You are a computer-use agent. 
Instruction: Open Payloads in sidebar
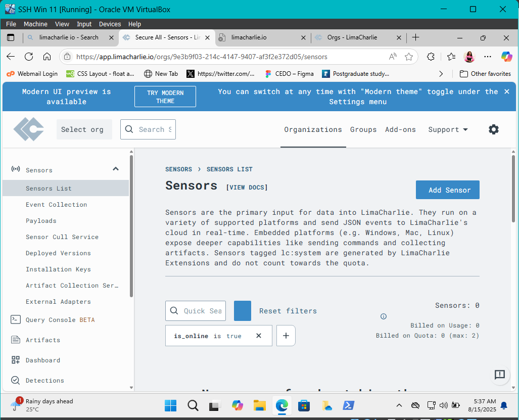pos(41,221)
